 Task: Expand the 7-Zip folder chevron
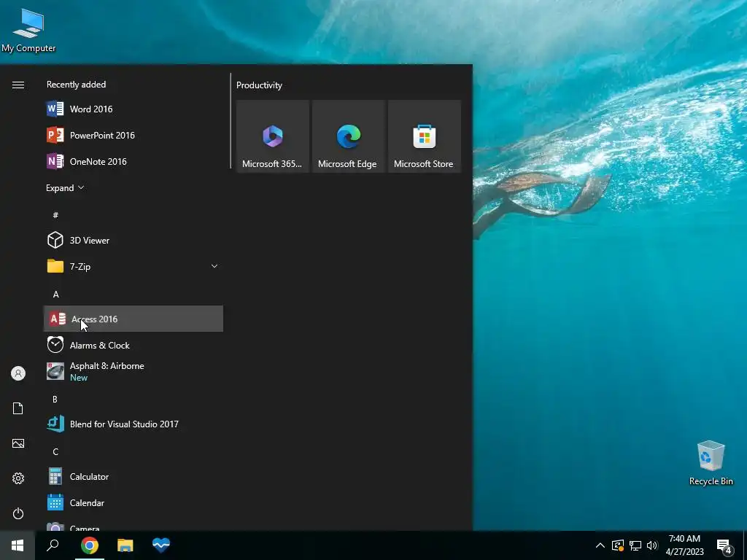(x=214, y=266)
